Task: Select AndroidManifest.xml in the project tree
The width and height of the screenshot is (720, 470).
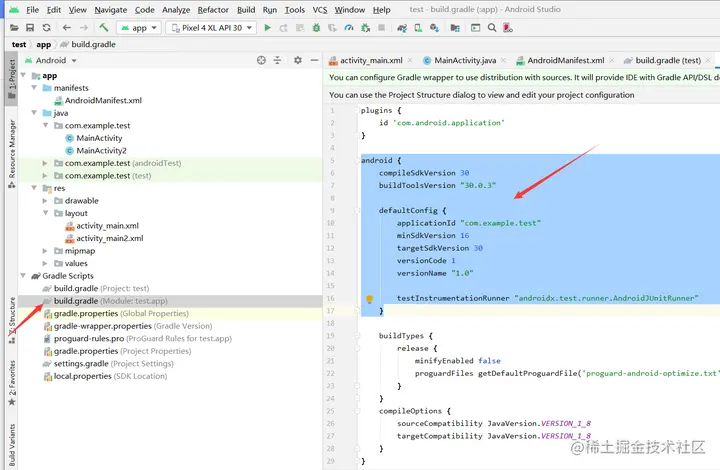Action: pyautogui.click(x=103, y=100)
